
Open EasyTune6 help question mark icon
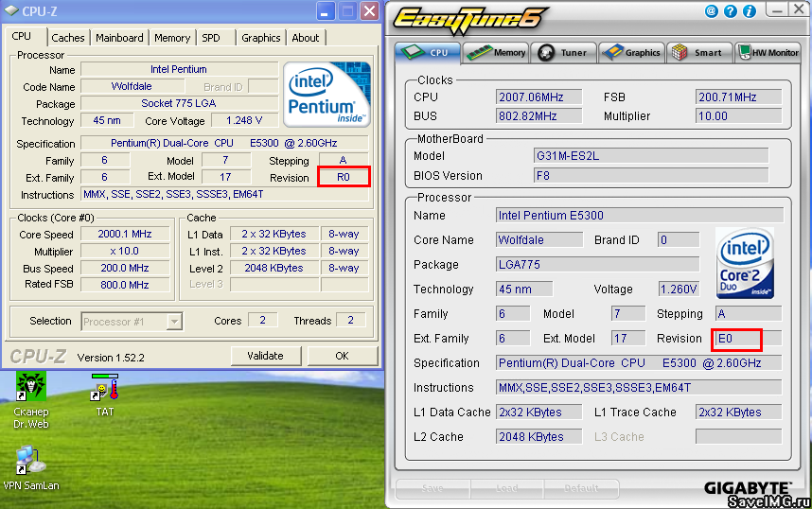coord(731,11)
